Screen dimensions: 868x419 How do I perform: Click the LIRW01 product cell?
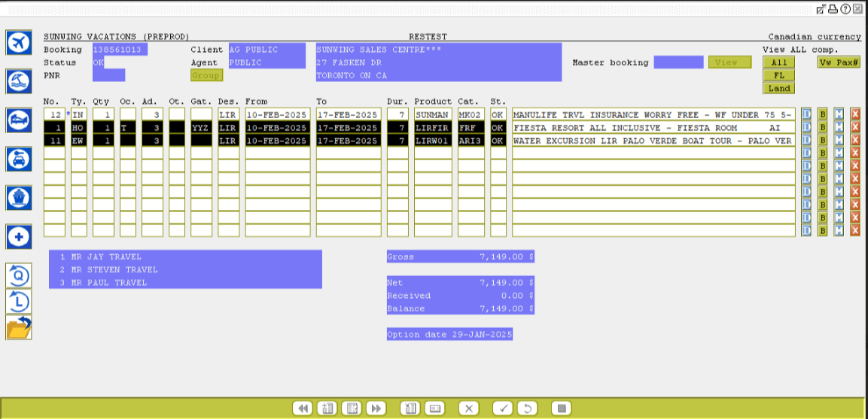tap(433, 141)
